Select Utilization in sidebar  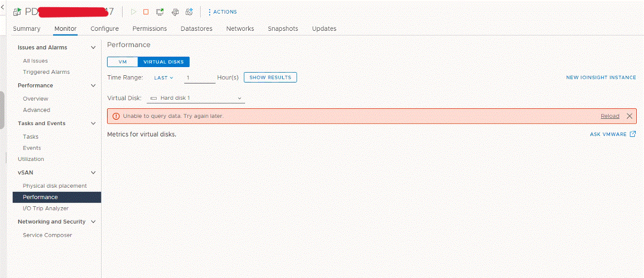pyautogui.click(x=31, y=159)
